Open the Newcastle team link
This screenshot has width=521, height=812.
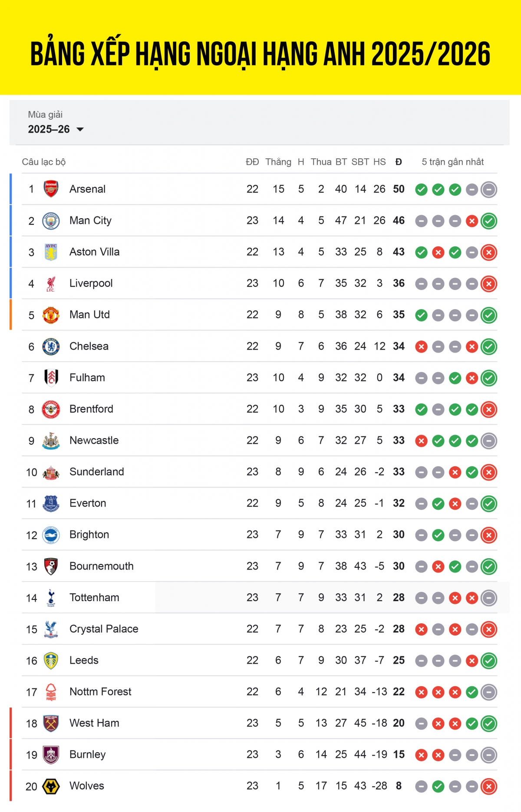click(x=94, y=440)
